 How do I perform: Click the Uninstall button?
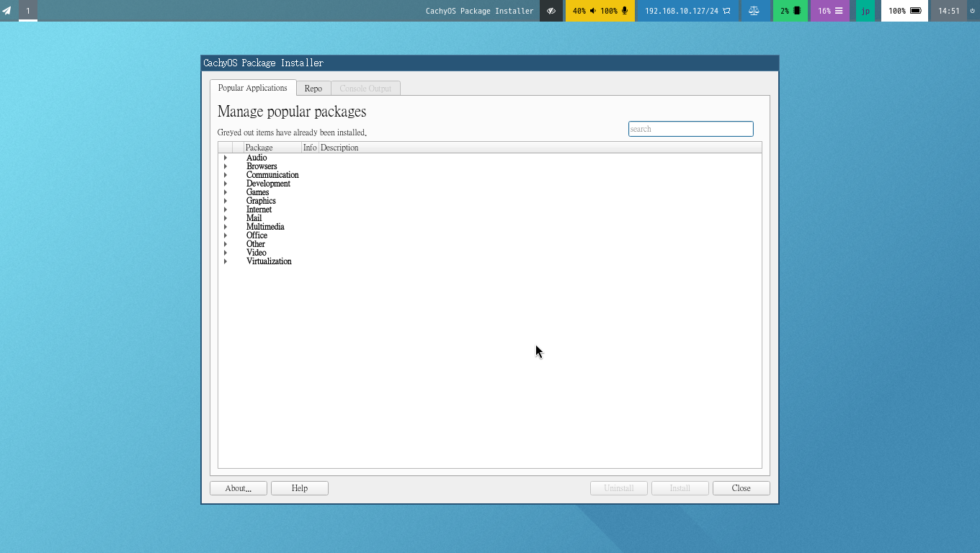[619, 488]
